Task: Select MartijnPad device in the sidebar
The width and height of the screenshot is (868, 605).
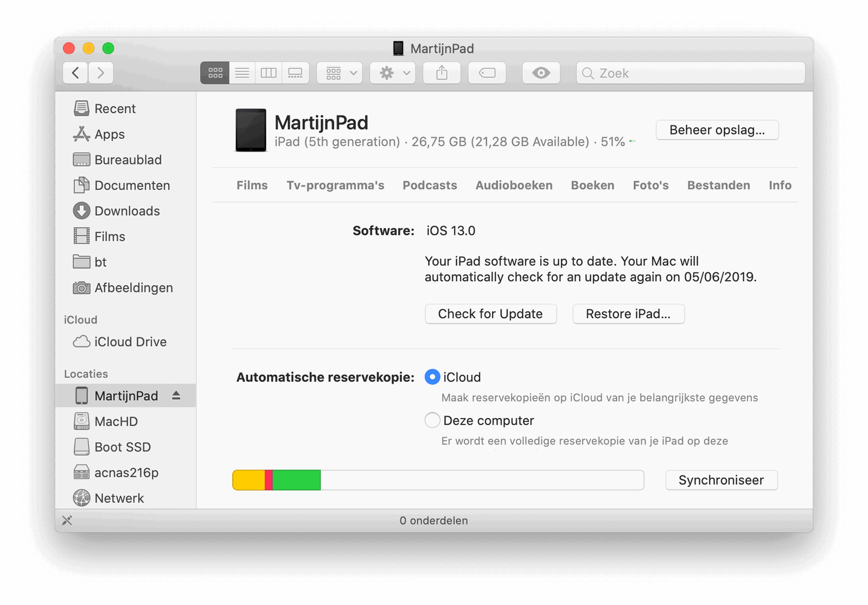Action: tap(126, 396)
